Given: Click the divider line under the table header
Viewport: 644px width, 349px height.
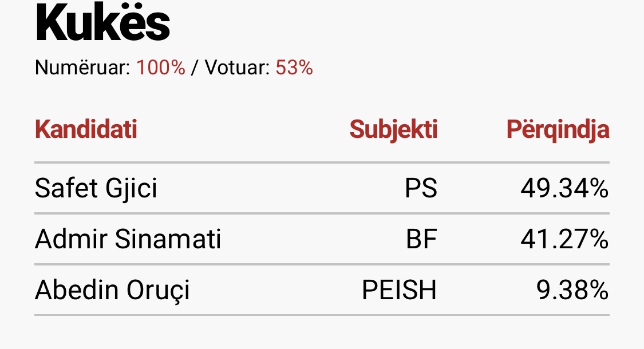Looking at the screenshot, I should click(322, 162).
